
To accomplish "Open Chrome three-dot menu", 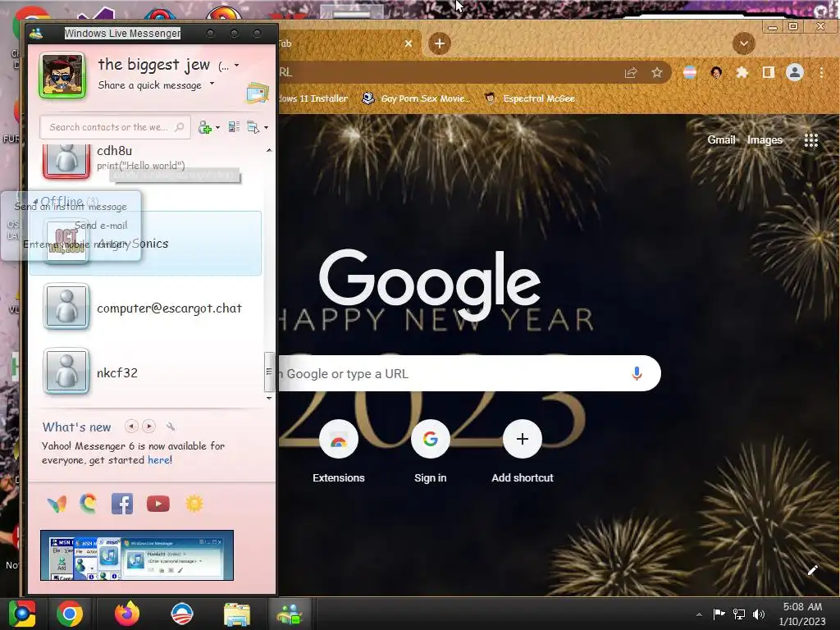I will tap(821, 72).
